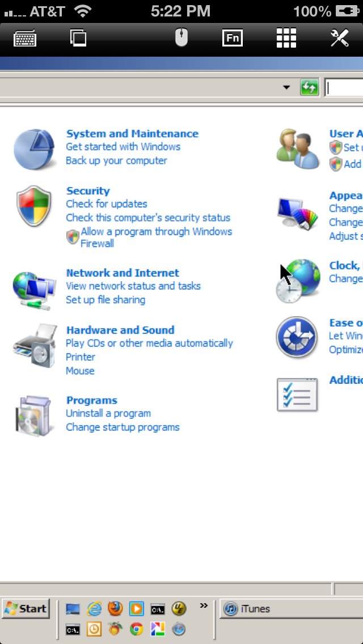Screen dimensions: 363x644
Task: Click the Check for updates link
Action: 107,204
